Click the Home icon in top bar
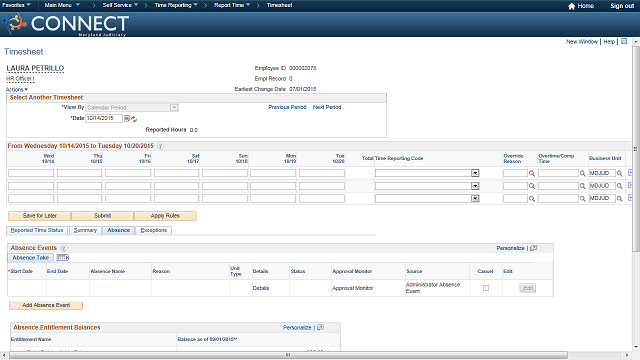640x360 pixels. click(x=571, y=6)
